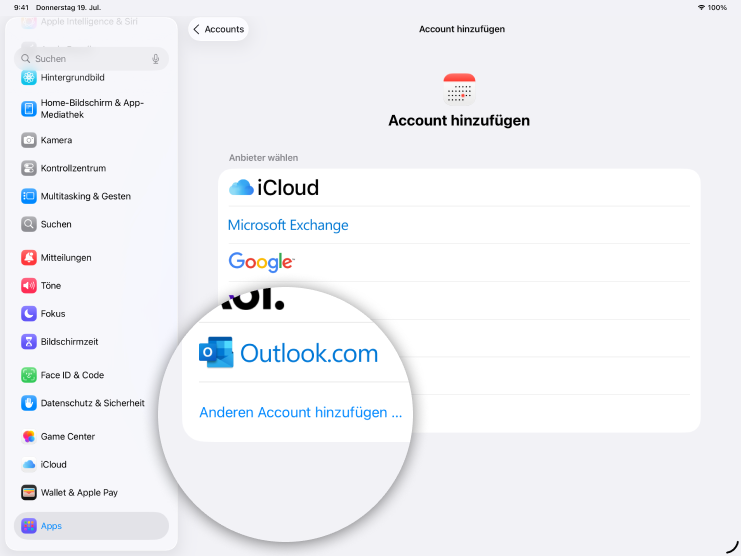Image resolution: width=741 pixels, height=556 pixels.
Task: Choose iCloud as account provider
Action: (x=274, y=187)
